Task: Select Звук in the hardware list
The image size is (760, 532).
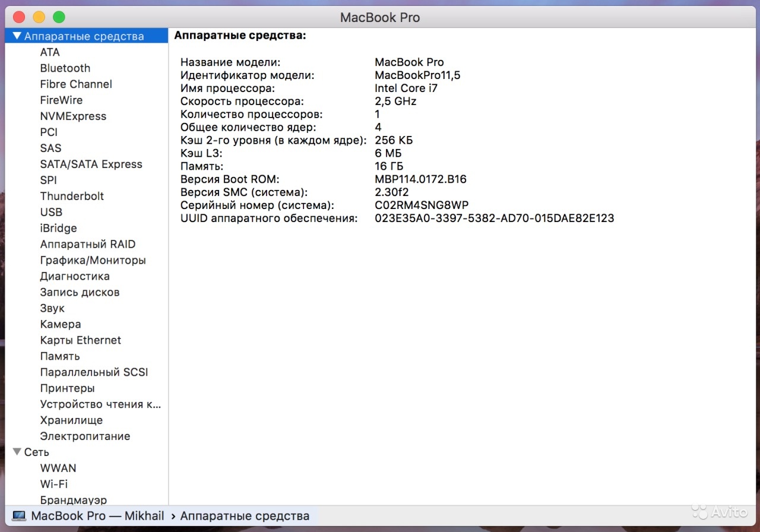Action: pos(52,309)
